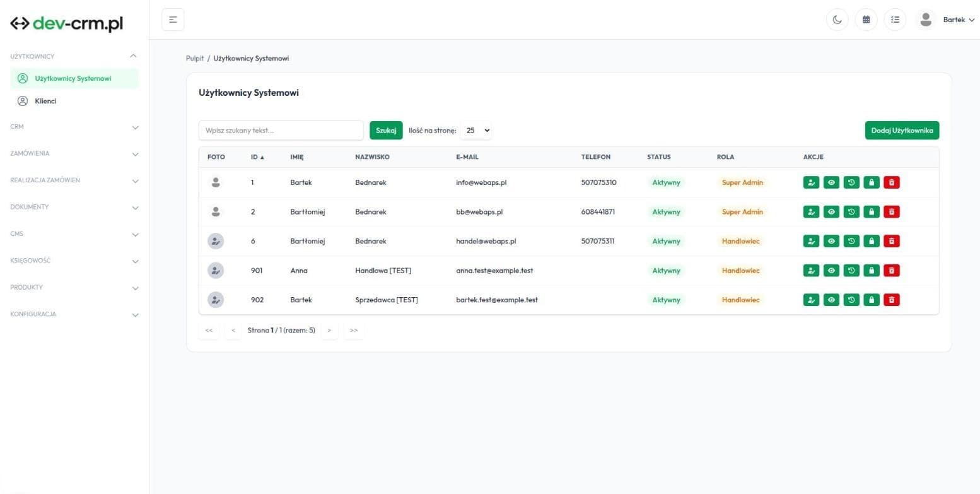
Task: Open the task list icon in the header
Action: [x=895, y=20]
